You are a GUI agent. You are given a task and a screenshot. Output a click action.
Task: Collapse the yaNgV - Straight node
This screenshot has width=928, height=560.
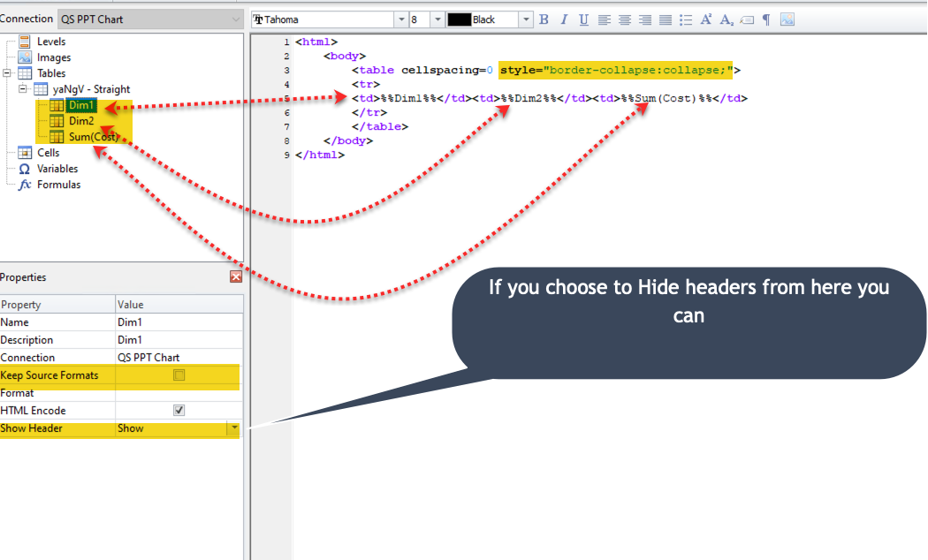click(x=23, y=89)
